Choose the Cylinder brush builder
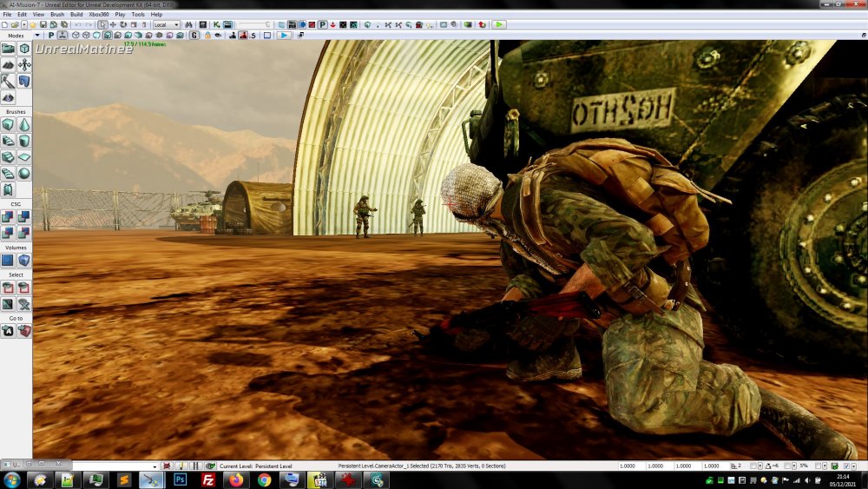Screen dimensions: 868x489 (x=23, y=141)
